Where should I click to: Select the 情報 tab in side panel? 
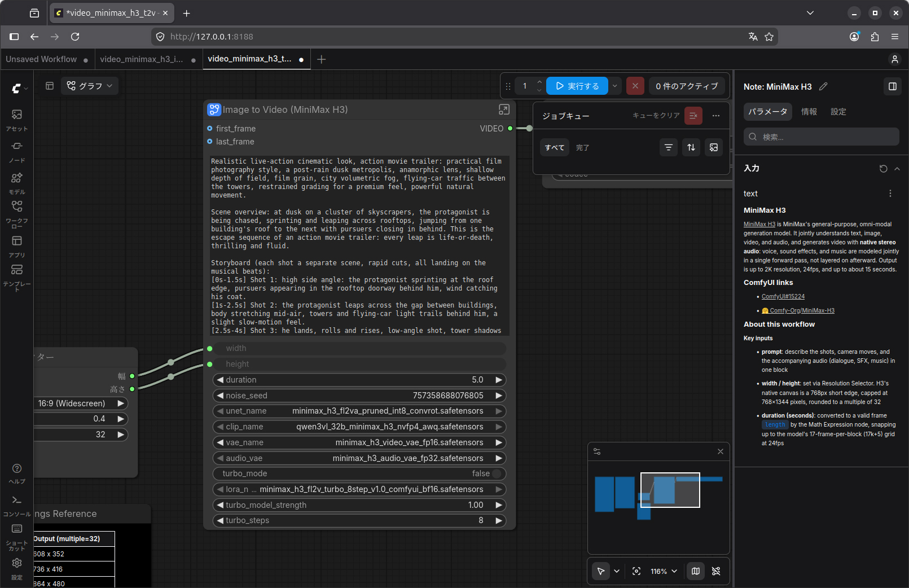[809, 112]
